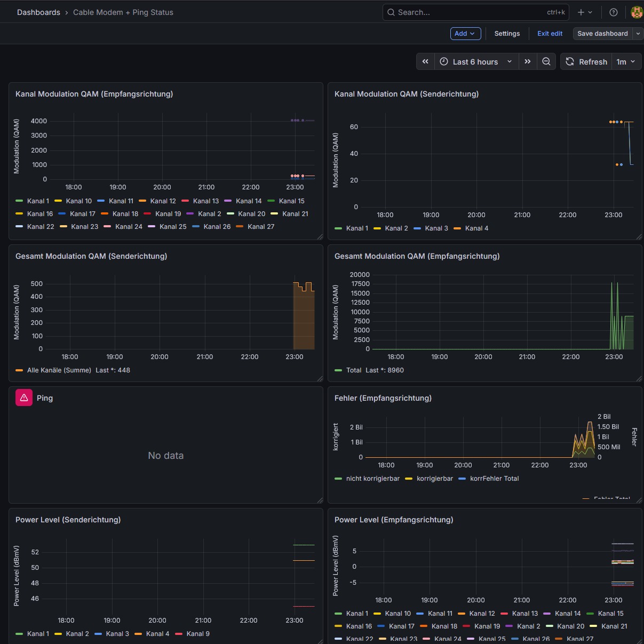This screenshot has height=644, width=644.
Task: Toggle the Kanal 13 series in the QAM legend
Action: click(x=206, y=201)
